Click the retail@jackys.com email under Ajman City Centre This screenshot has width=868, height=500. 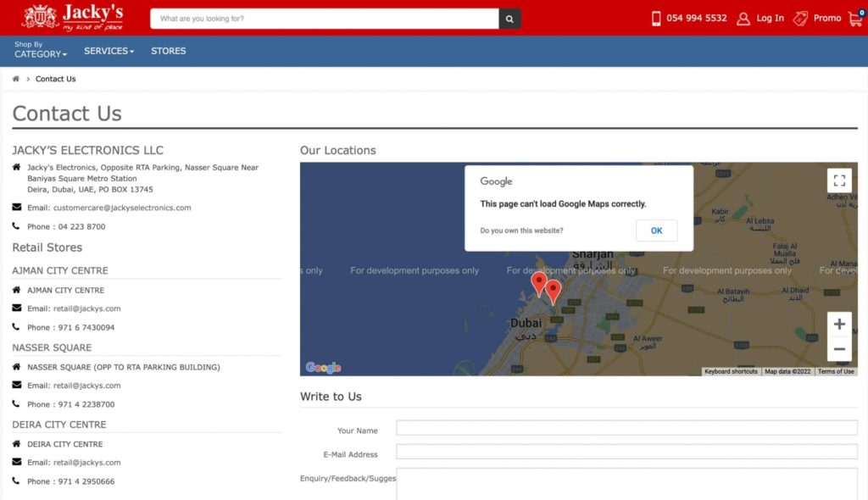point(87,308)
